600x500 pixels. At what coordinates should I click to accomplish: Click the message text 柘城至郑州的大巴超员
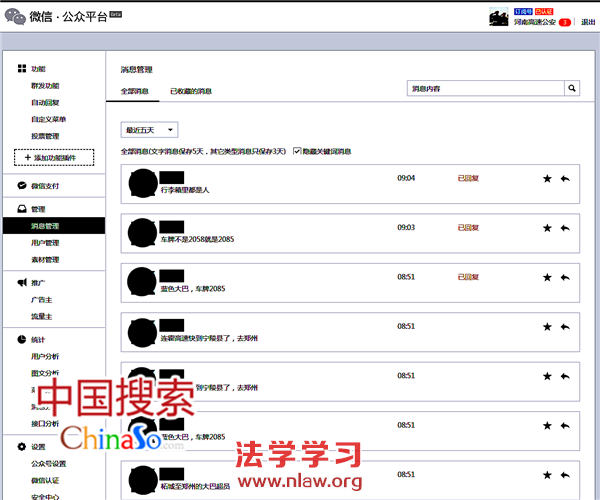[x=195, y=486]
